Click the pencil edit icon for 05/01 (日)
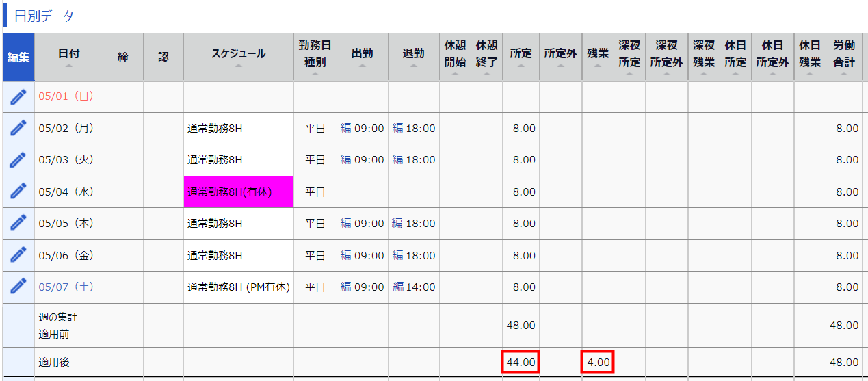The width and height of the screenshot is (868, 381). coord(18,97)
